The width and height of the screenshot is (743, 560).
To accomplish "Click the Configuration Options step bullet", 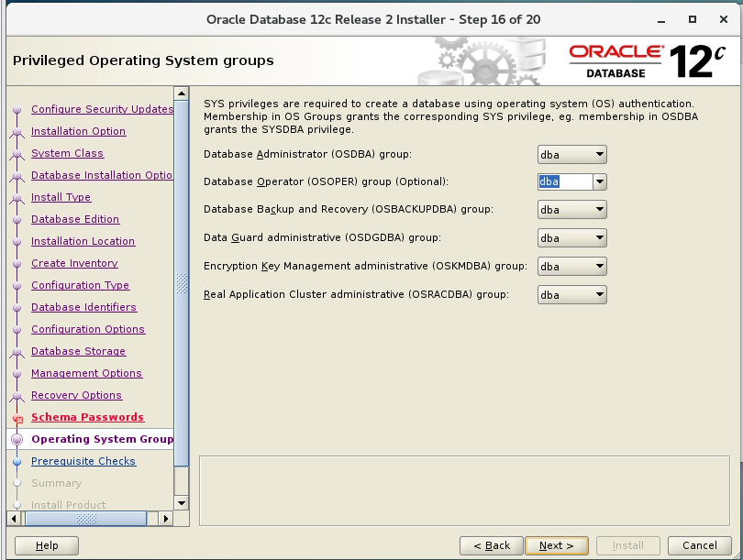I will 17,329.
